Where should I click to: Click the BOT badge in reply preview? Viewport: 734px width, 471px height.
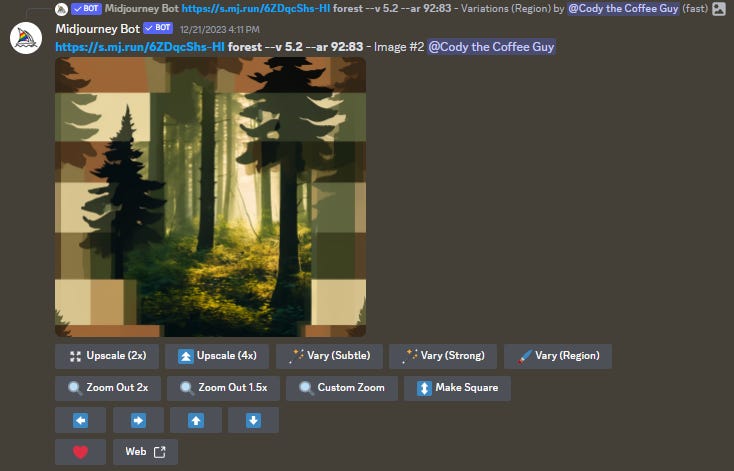pos(86,8)
